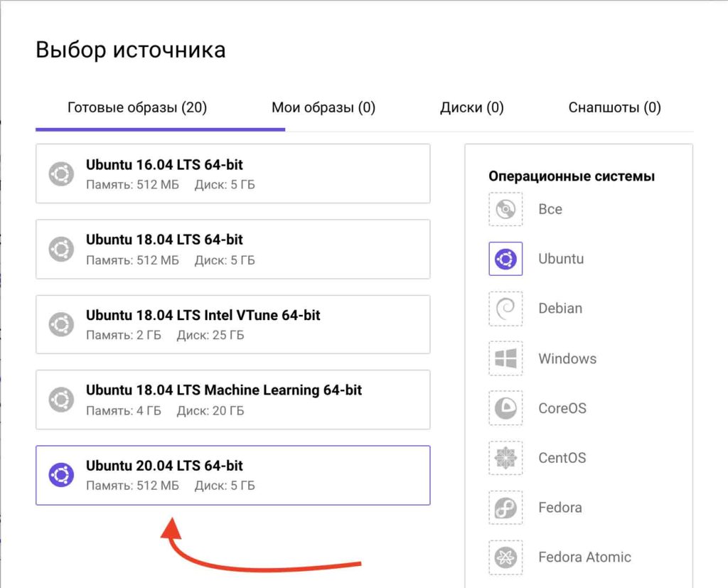Open the Снапшоты (0) tab

pyautogui.click(x=615, y=108)
